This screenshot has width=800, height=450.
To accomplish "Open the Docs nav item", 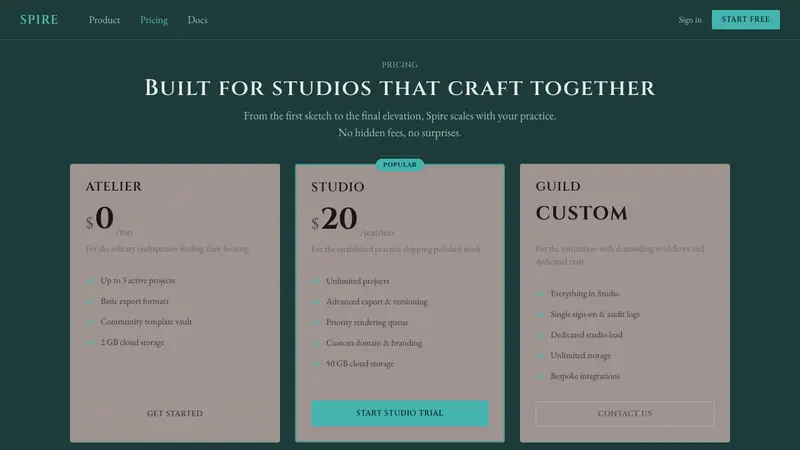I will coord(197,20).
